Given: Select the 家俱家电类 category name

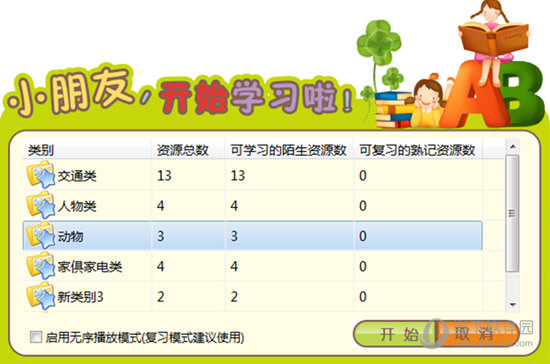Looking at the screenshot, I should tap(90, 267).
